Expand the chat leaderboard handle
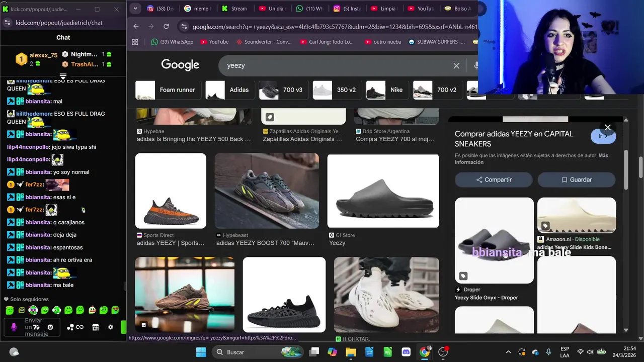The image size is (644, 362). (63, 76)
